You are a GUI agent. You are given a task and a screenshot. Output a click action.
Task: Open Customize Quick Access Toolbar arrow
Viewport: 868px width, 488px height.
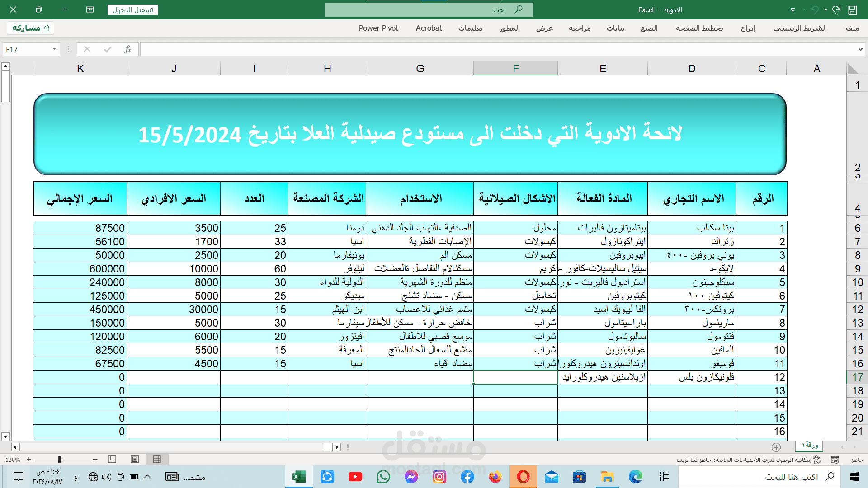pos(793,10)
